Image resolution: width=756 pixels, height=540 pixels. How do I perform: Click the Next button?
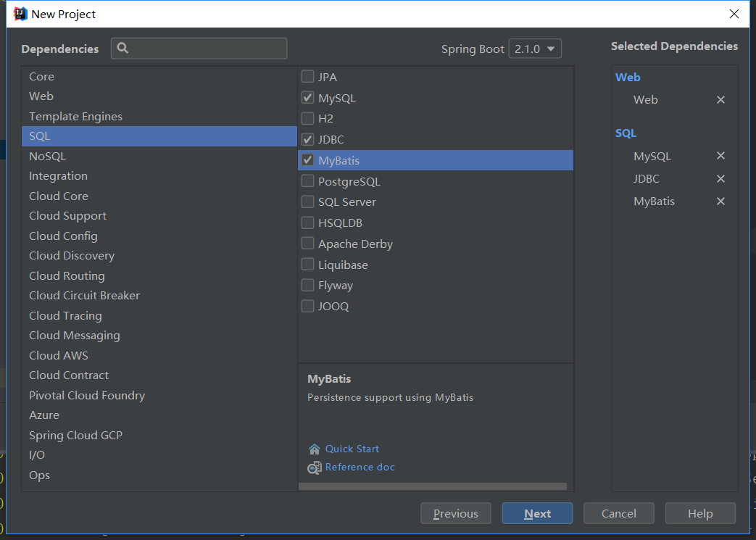[x=537, y=513]
